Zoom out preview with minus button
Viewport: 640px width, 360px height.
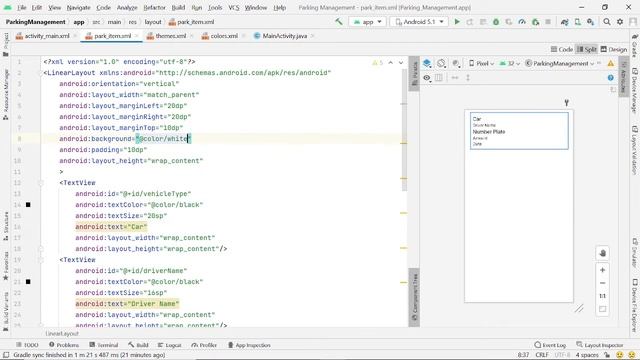(602, 283)
